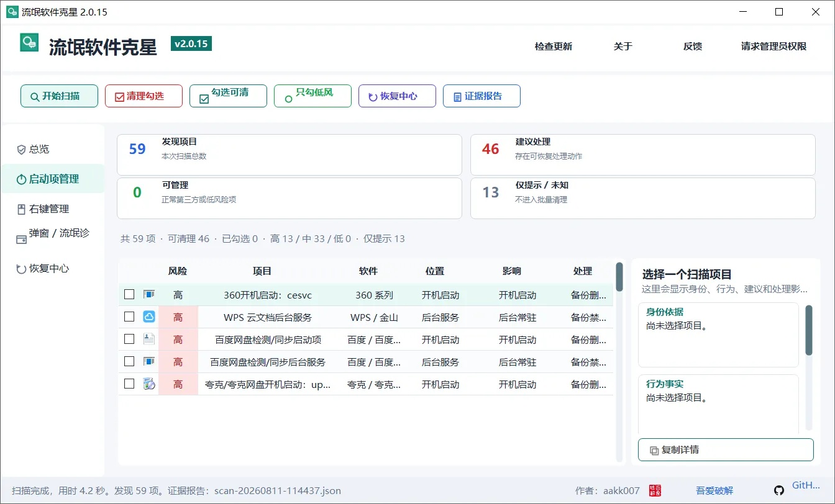The height and width of the screenshot is (504, 835).
Task: Click the 发现项目 card showing 59
Action: tap(290, 155)
